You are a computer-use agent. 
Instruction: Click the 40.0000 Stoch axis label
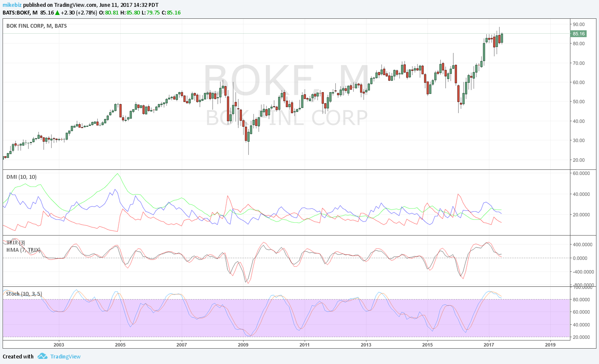click(x=581, y=325)
